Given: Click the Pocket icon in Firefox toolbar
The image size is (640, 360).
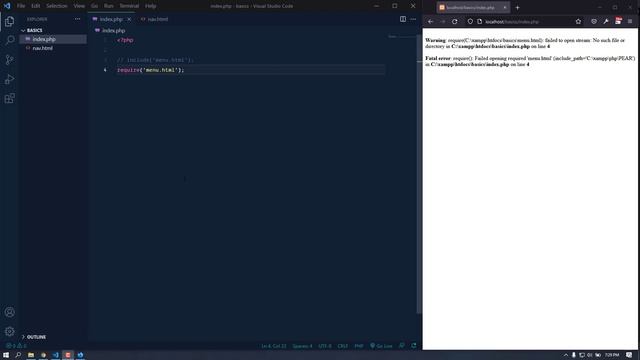Looking at the screenshot, I should click(x=594, y=21).
